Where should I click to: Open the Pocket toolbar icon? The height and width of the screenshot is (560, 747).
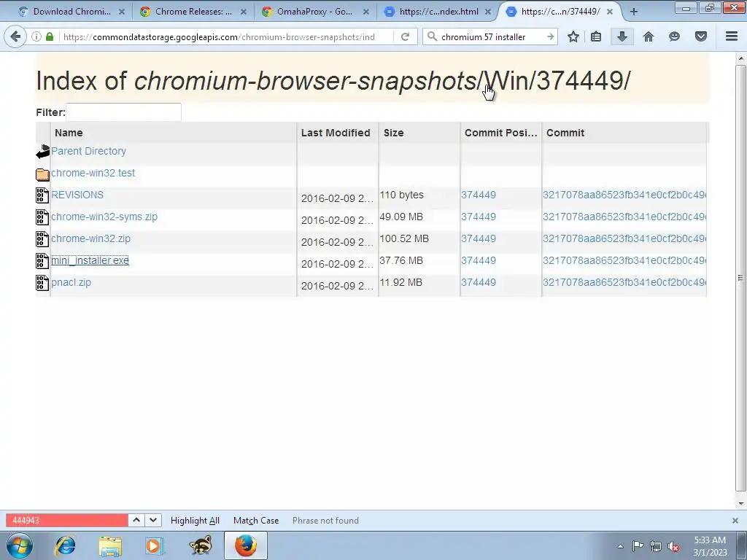click(701, 36)
